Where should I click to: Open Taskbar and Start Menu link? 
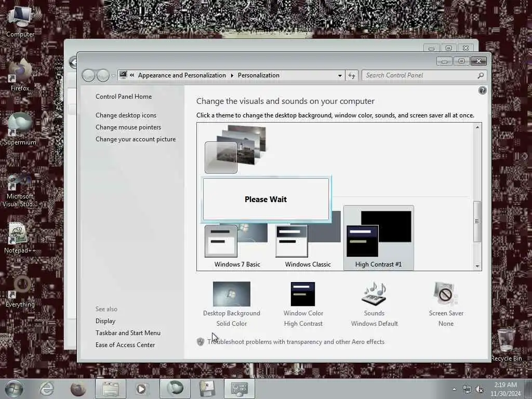[128, 333]
